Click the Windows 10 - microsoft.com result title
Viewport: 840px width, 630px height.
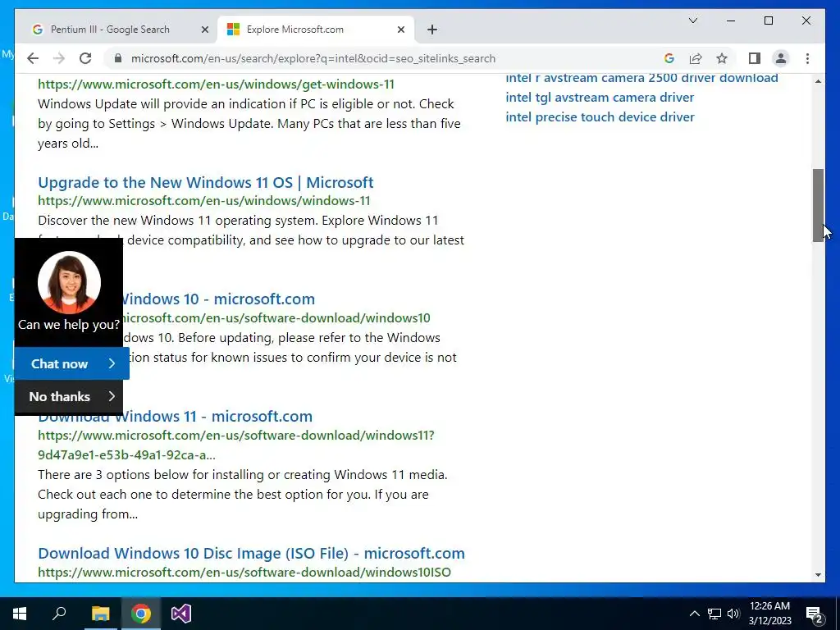(219, 299)
